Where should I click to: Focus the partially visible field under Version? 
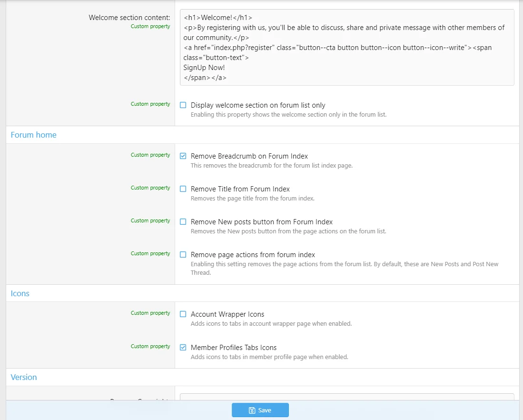click(x=346, y=397)
